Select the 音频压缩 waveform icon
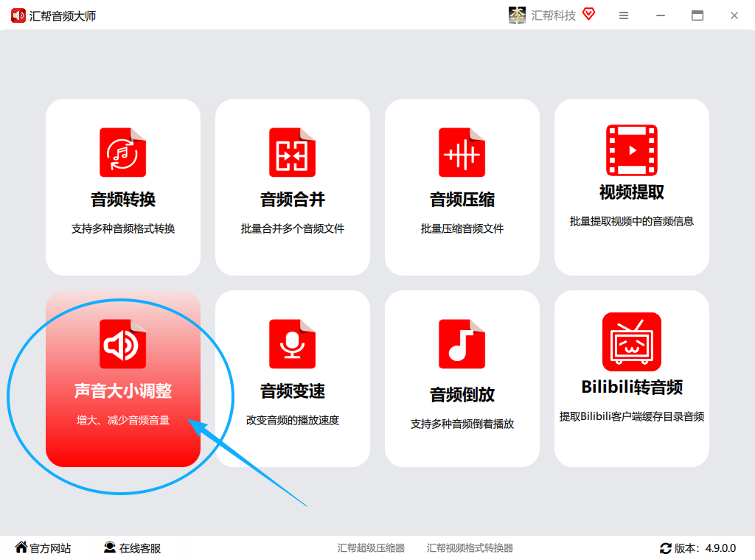Image resolution: width=755 pixels, height=560 pixels. 462,152
